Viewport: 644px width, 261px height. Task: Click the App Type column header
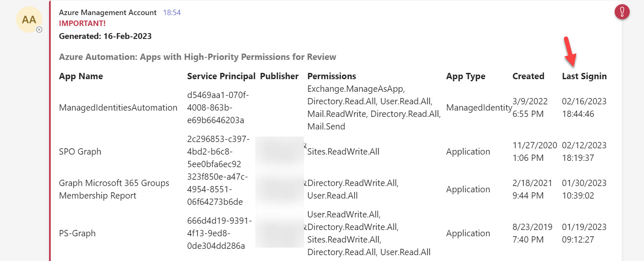pos(465,76)
